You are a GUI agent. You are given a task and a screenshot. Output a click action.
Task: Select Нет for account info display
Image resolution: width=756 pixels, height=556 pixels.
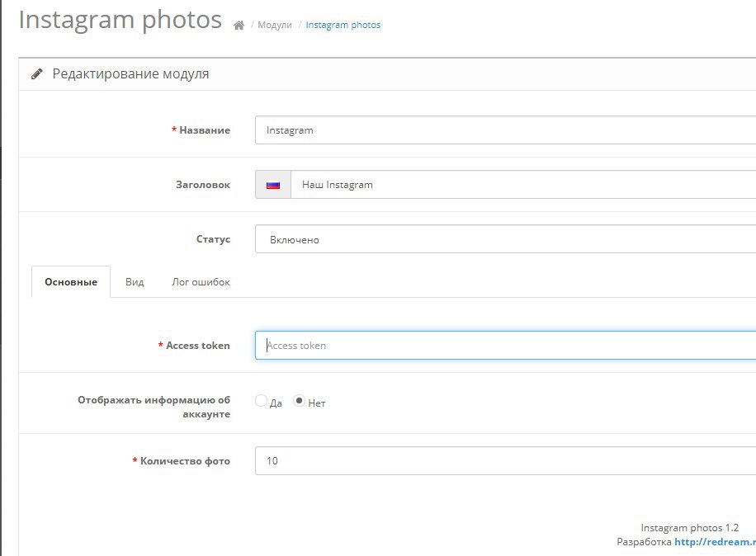click(x=299, y=401)
